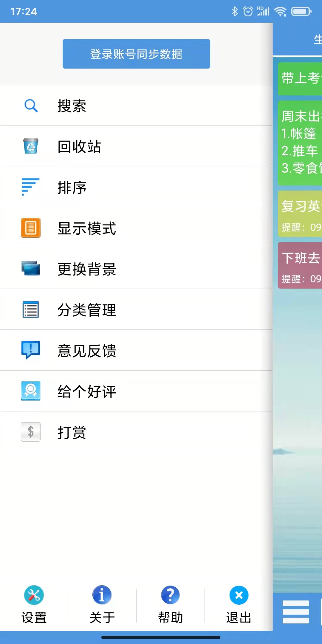Open the yellow 复习英 note card
The image size is (322, 644).
[x=300, y=214]
